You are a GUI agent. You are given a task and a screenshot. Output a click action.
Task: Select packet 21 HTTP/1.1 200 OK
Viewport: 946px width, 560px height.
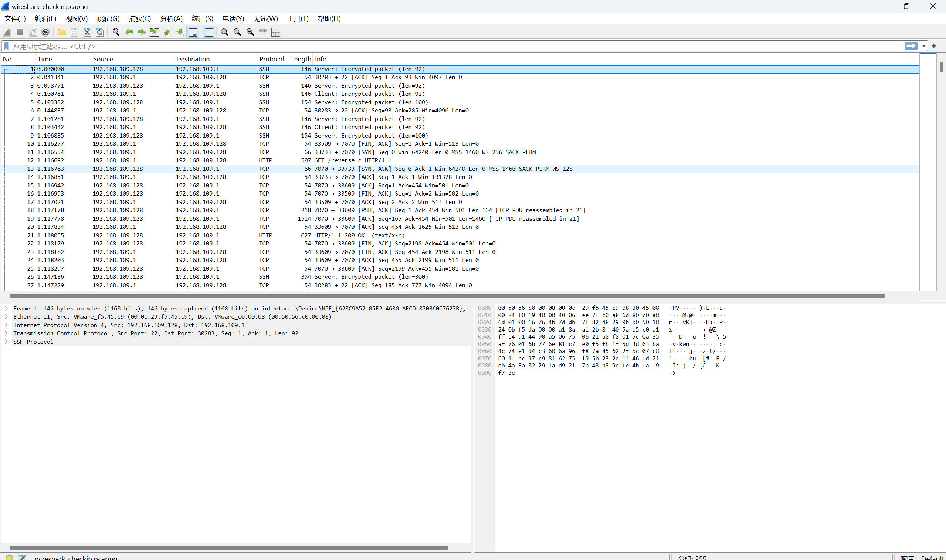tap(460, 235)
